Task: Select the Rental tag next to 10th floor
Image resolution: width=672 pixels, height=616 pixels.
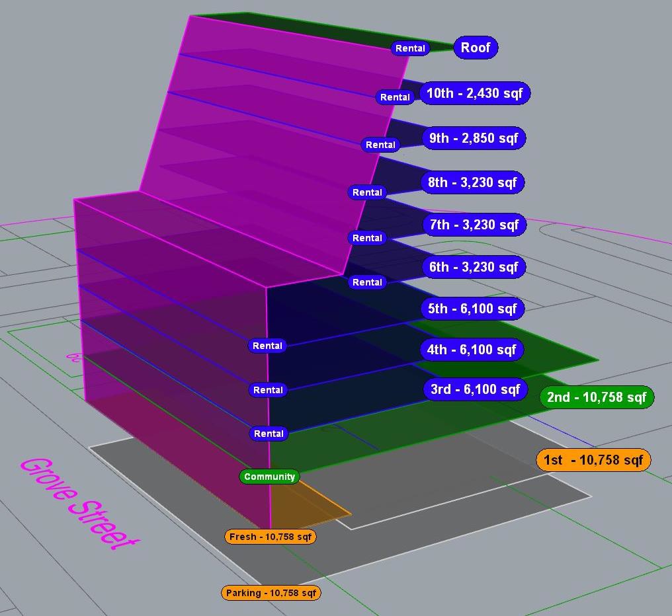Action: (x=395, y=97)
